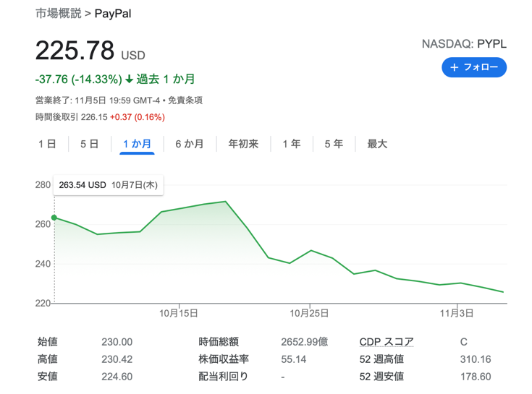This screenshot has width=532, height=394.
Task: Open the 市場概説 breadcrumb link
Action: pos(59,14)
